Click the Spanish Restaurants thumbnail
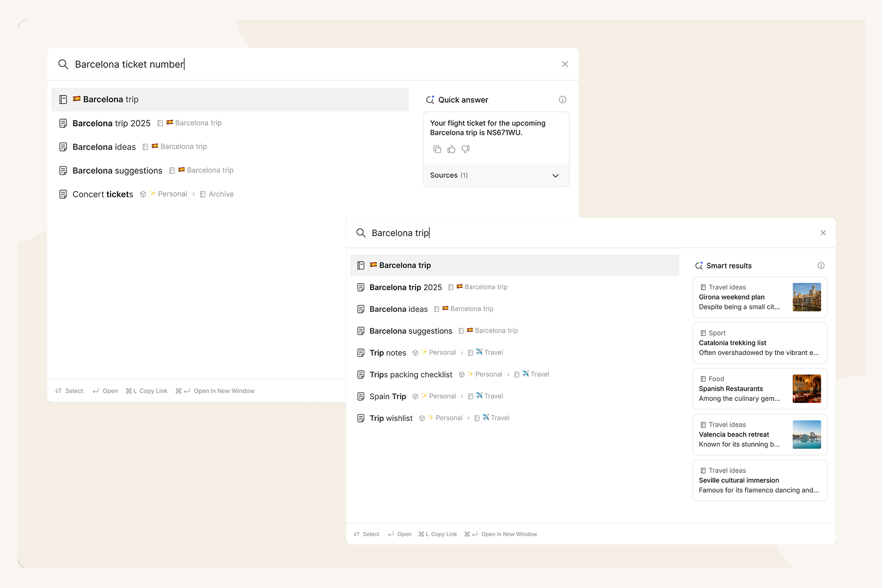This screenshot has width=882, height=588. pos(806,389)
